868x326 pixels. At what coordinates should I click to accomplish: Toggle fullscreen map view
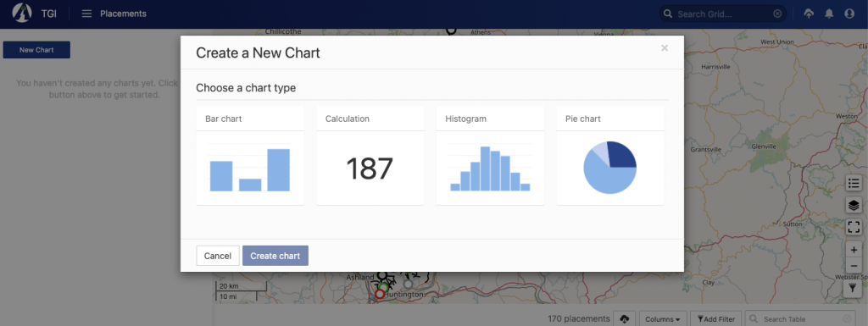tap(854, 227)
